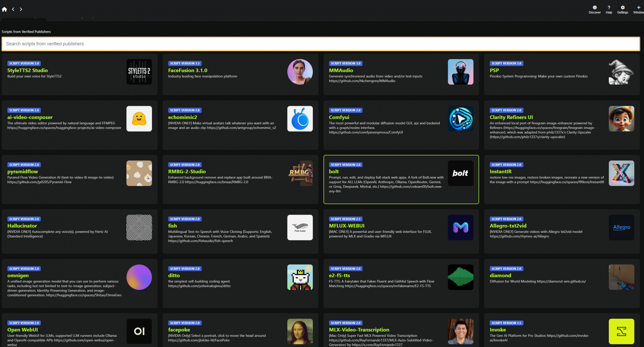Click Script Version 2.1 badge on MFLUX-WEBUI

tap(345, 219)
